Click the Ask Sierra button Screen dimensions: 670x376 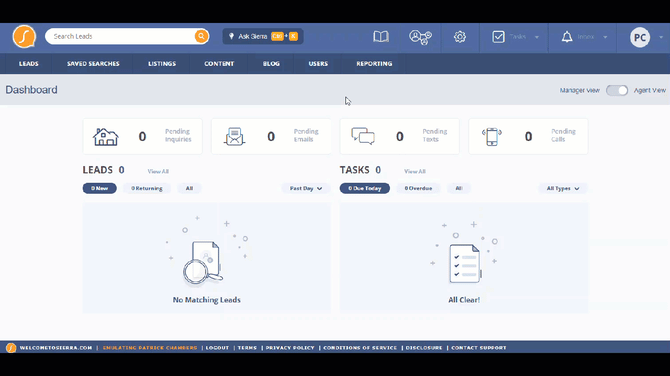(x=263, y=36)
